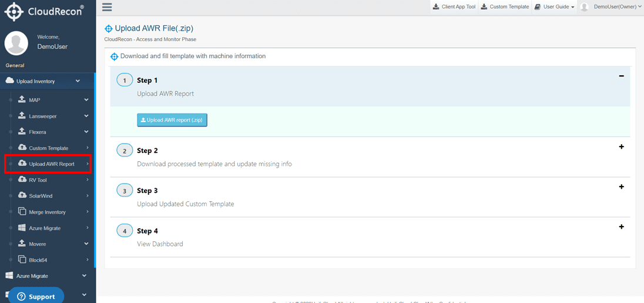Click the Support button
644x303 pixels.
[x=36, y=297]
